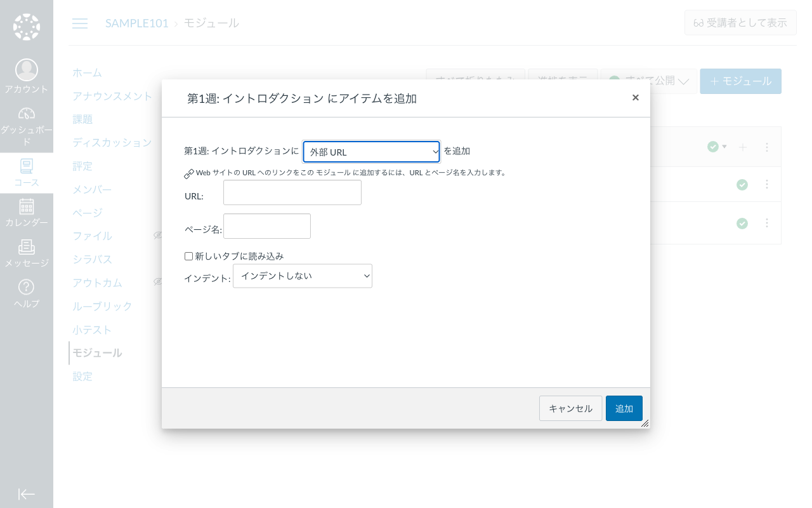Open the Calendar icon
The width and height of the screenshot is (812, 508).
(27, 206)
